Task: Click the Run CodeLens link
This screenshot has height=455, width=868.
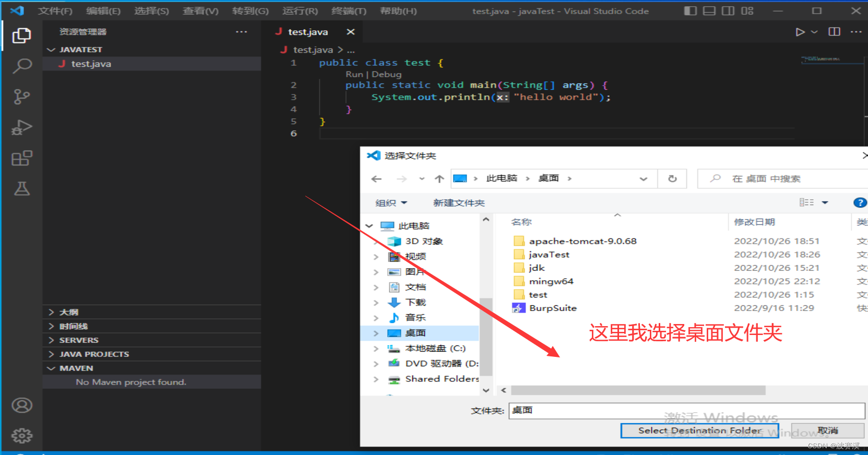Action: point(354,75)
